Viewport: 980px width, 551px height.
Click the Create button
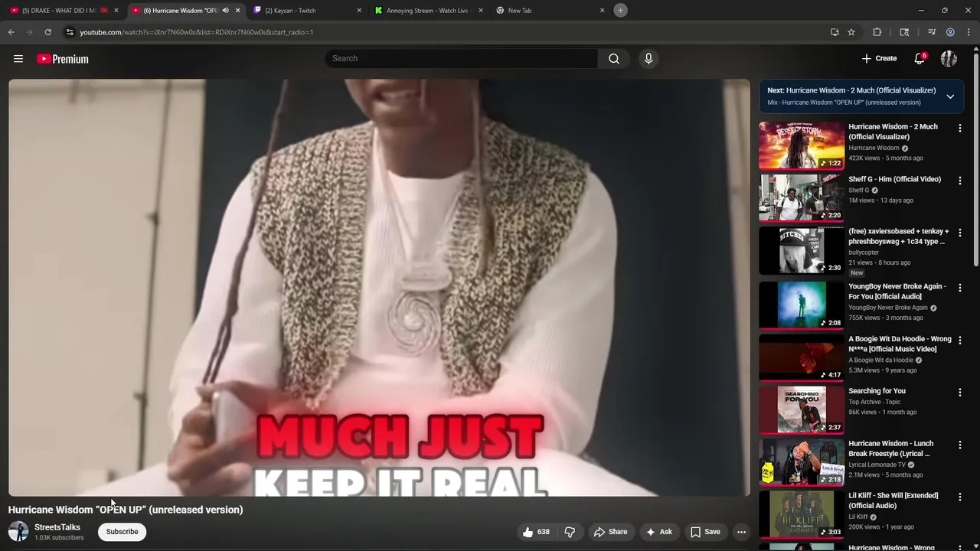click(879, 59)
